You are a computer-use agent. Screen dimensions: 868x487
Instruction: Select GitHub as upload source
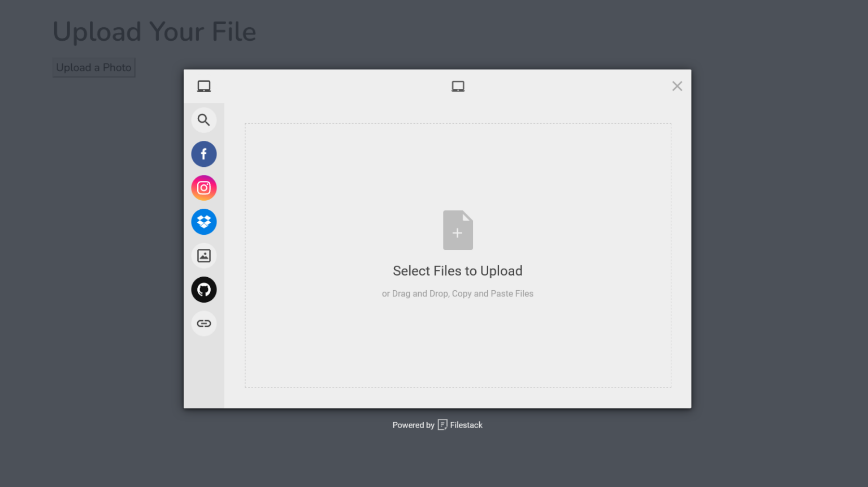click(204, 290)
